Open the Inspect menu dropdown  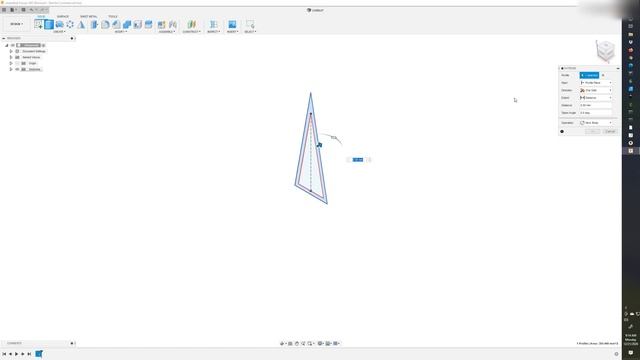213,31
